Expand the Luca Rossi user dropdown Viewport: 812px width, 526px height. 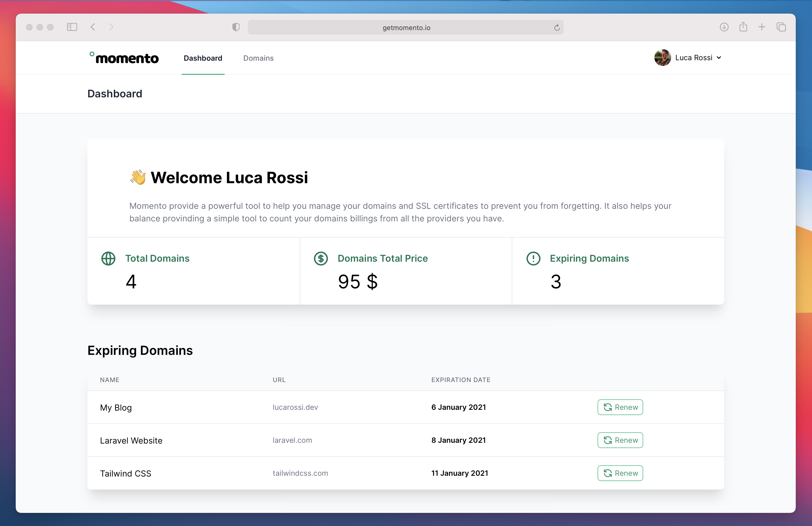(719, 58)
